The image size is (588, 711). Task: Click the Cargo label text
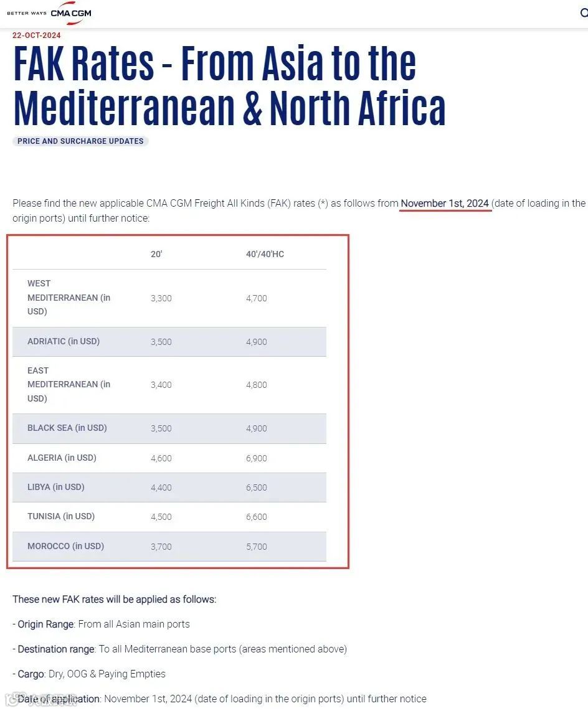click(x=31, y=674)
